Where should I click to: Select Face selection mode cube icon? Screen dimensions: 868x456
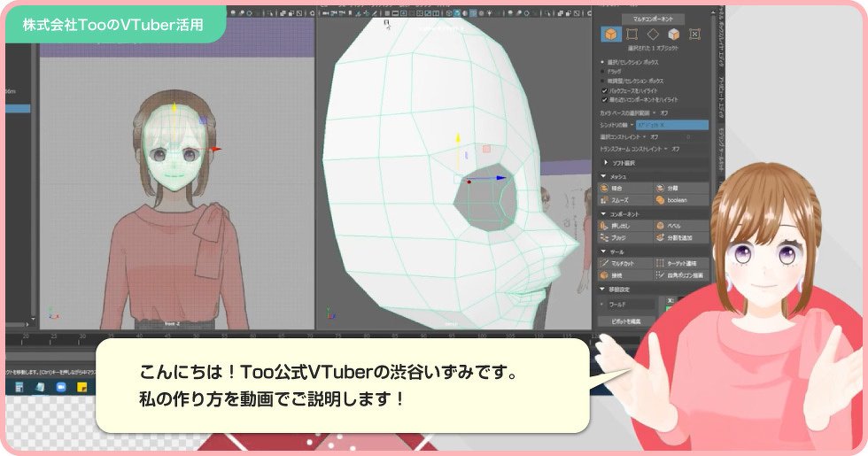pos(674,35)
